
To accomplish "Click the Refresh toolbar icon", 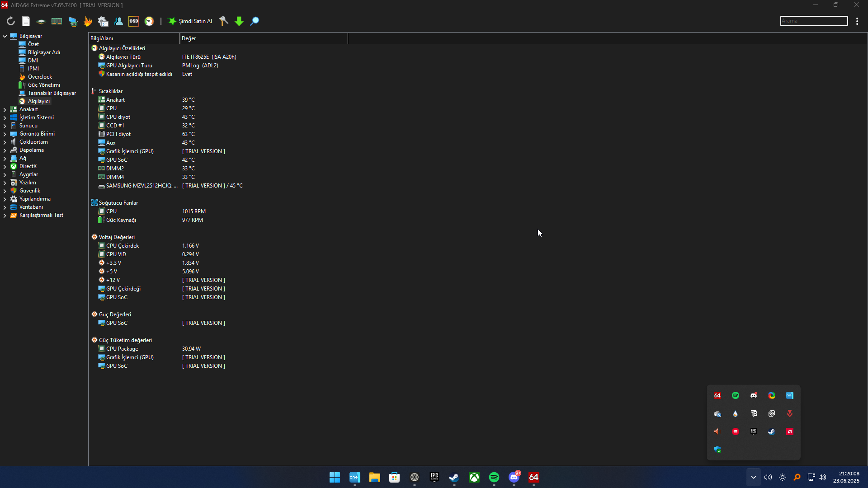I will tap(11, 21).
